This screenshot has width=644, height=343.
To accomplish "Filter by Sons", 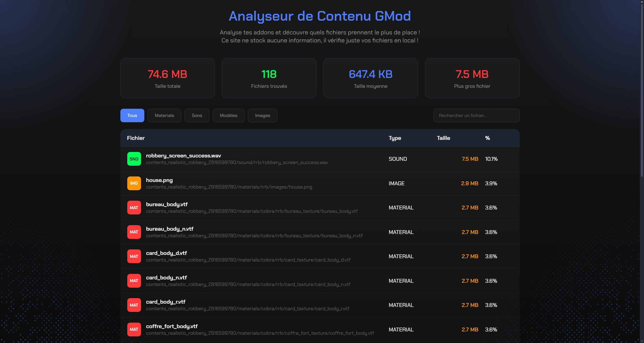I will click(197, 115).
